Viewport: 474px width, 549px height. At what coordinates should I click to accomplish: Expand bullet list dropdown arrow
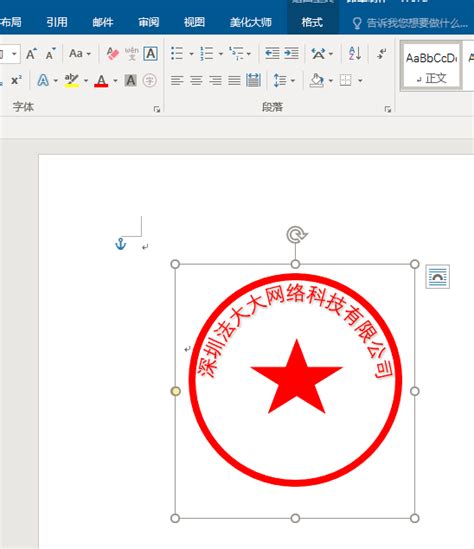pos(191,54)
